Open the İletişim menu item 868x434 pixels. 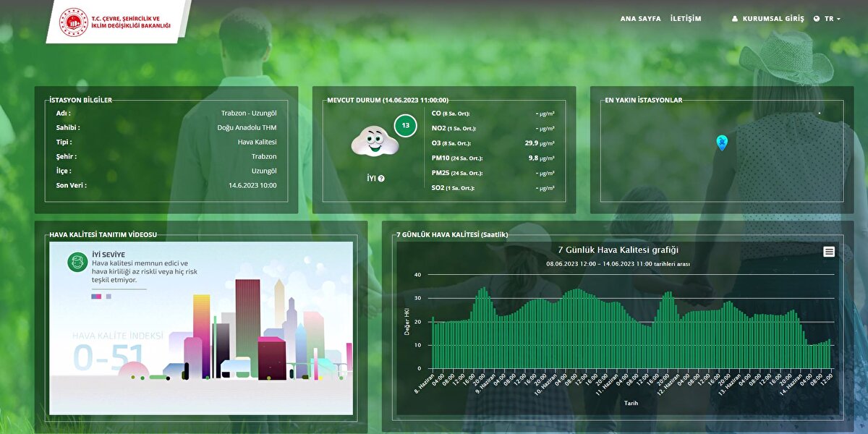686,19
